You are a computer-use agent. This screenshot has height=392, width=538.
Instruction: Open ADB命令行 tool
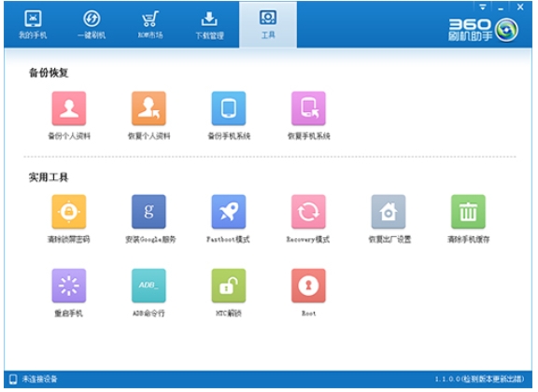[x=149, y=286]
